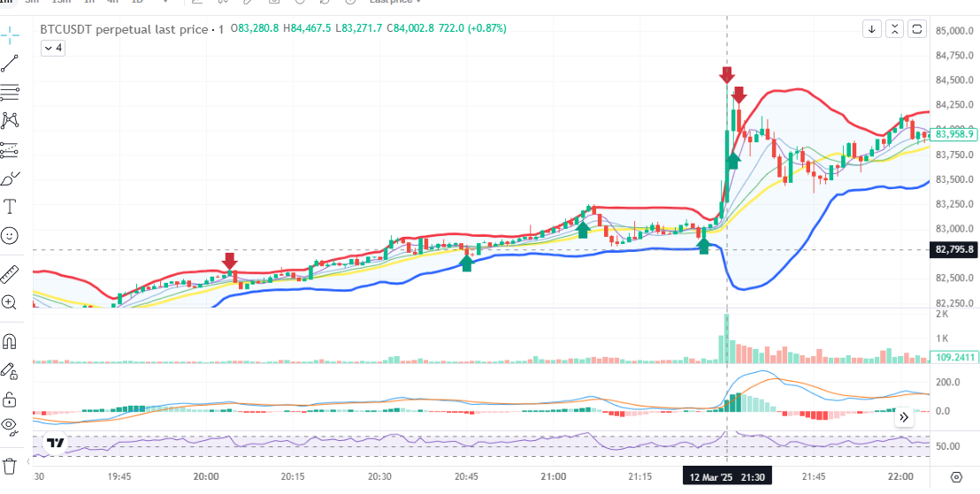The height and width of the screenshot is (494, 980).
Task: Open the emoji icons tool
Action: tap(10, 235)
